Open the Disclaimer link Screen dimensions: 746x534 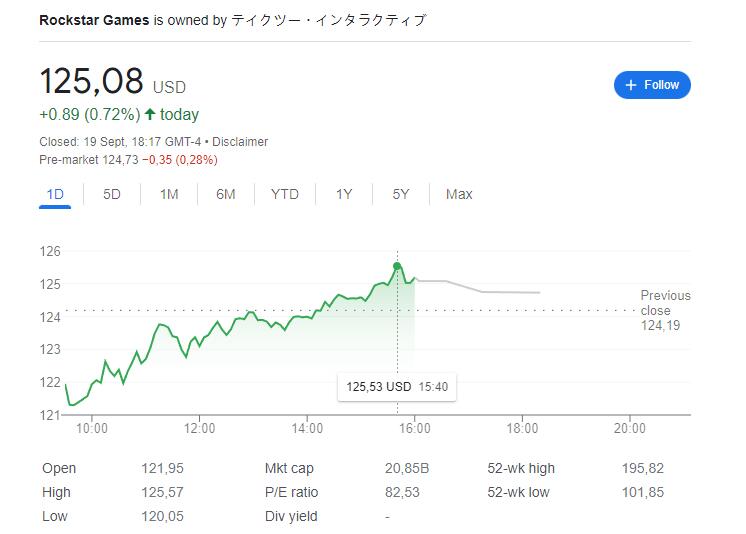tap(240, 142)
